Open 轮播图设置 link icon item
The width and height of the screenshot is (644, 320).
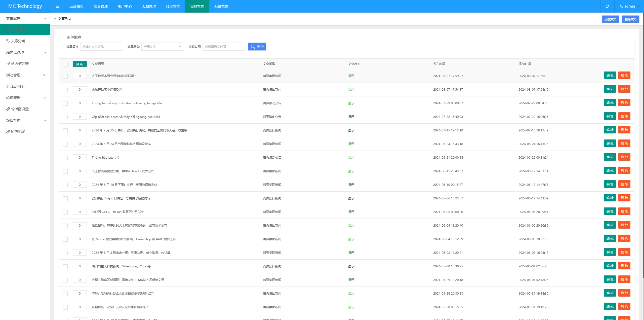pos(20,109)
